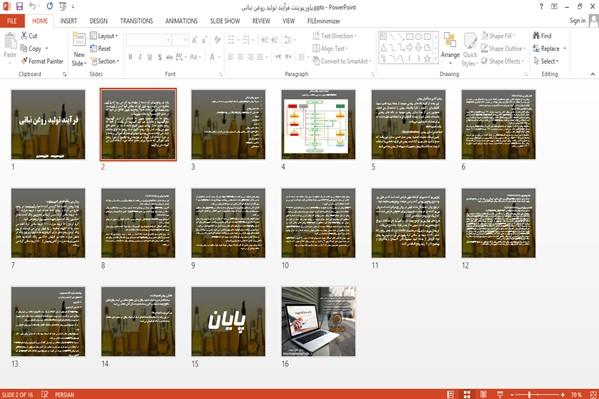599x399 pixels.
Task: Click the Redo/Repeat icon
Action: [50, 6]
